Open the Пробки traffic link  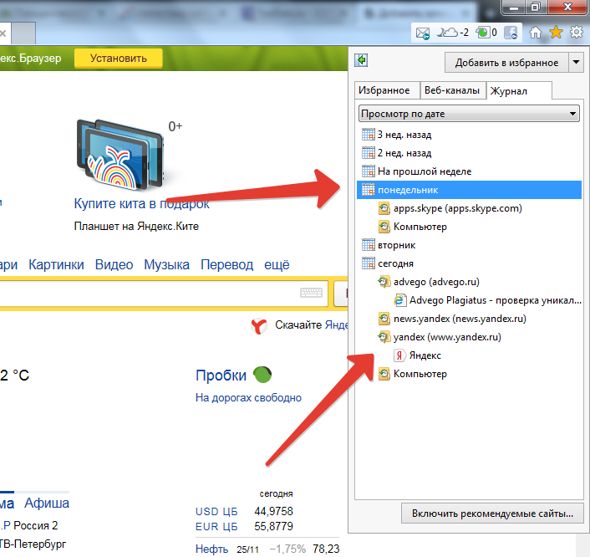point(221,375)
